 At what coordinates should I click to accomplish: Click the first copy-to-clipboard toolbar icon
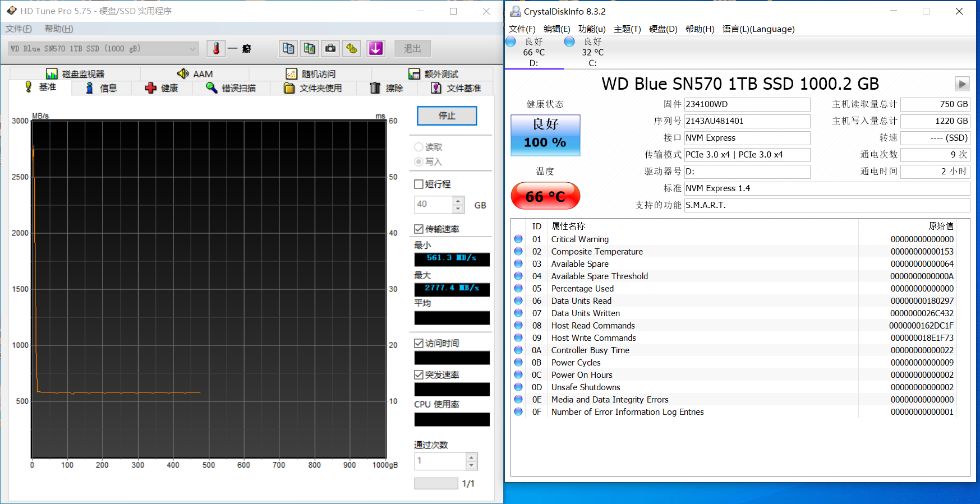288,49
